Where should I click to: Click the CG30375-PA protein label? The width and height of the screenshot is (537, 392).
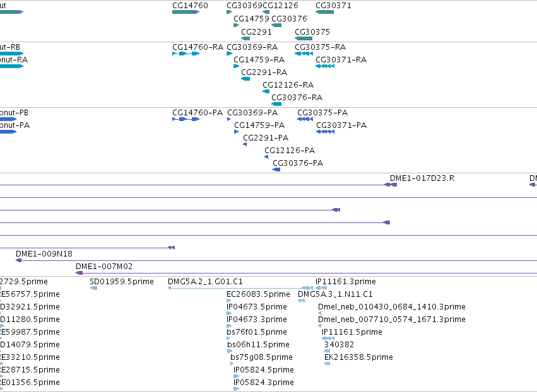322,113
